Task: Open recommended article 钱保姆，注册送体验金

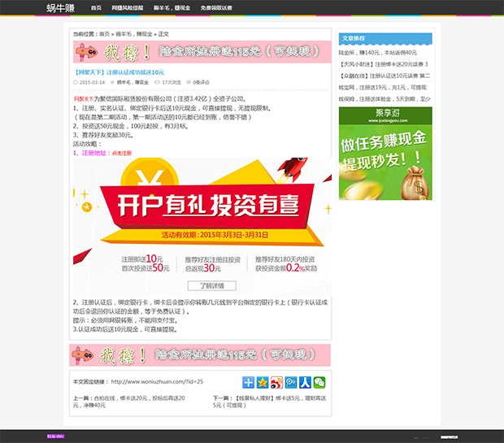Action: point(385,98)
